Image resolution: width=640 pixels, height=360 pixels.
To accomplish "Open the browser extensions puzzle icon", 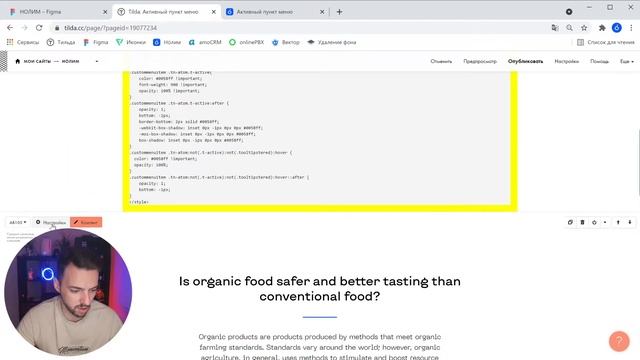I will (x=602, y=28).
